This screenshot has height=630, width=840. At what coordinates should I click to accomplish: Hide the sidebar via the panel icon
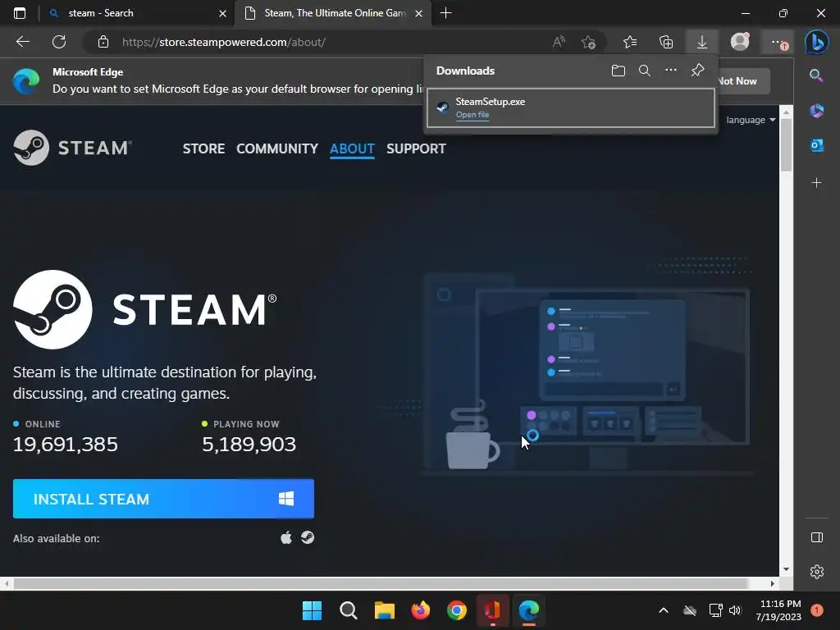817,537
